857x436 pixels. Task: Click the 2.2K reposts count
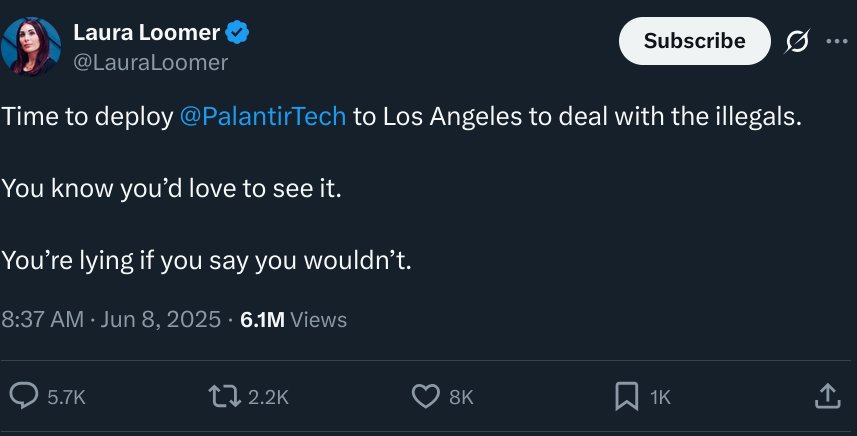(268, 397)
